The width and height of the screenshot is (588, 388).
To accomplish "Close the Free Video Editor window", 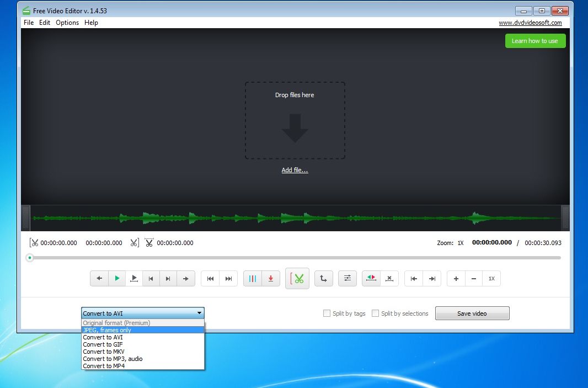I will click(560, 11).
